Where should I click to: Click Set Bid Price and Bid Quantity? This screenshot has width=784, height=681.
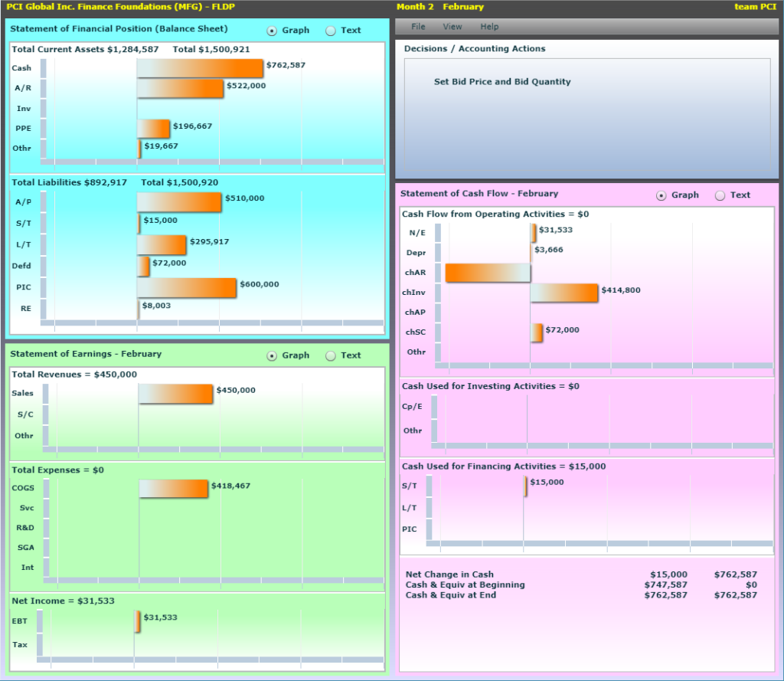click(x=502, y=82)
